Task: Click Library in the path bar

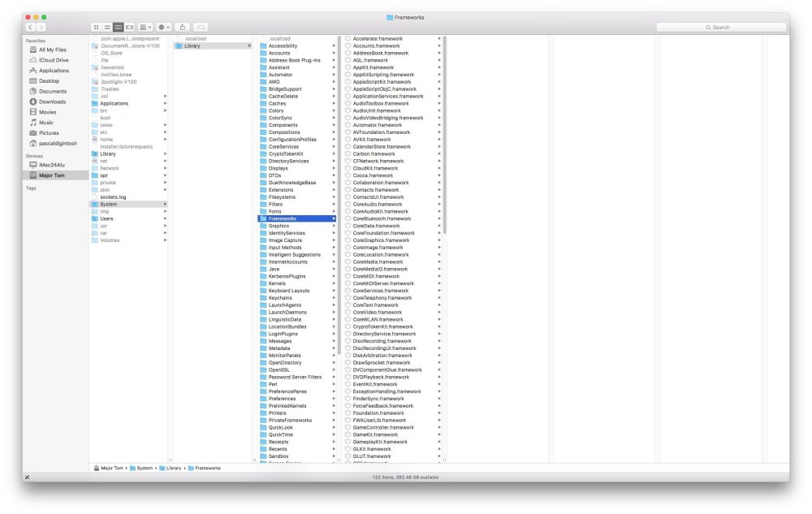Action: [x=171, y=468]
